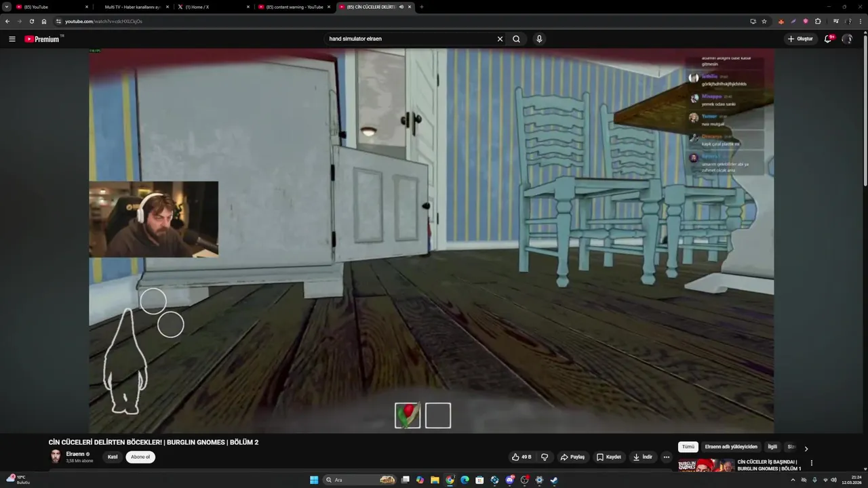Select Elraenn adlı yükleyiciden chip
Viewport: 868px width, 488px height.
pyautogui.click(x=731, y=447)
